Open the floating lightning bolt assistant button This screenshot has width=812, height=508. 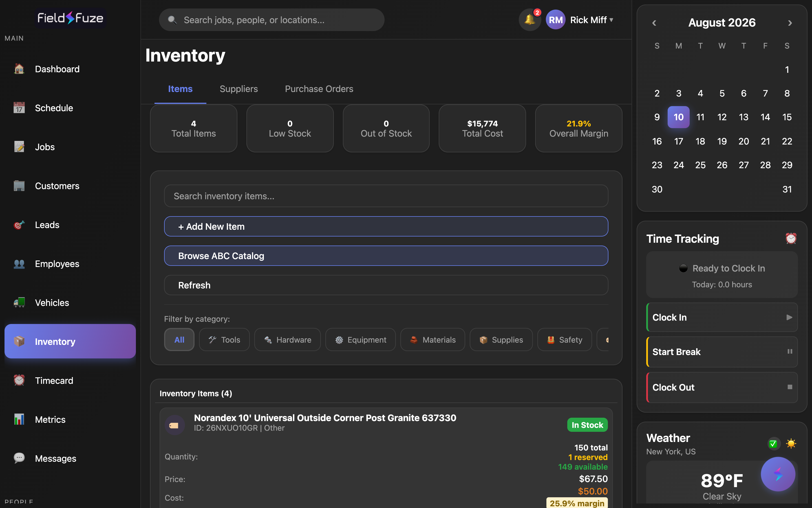coord(778,474)
